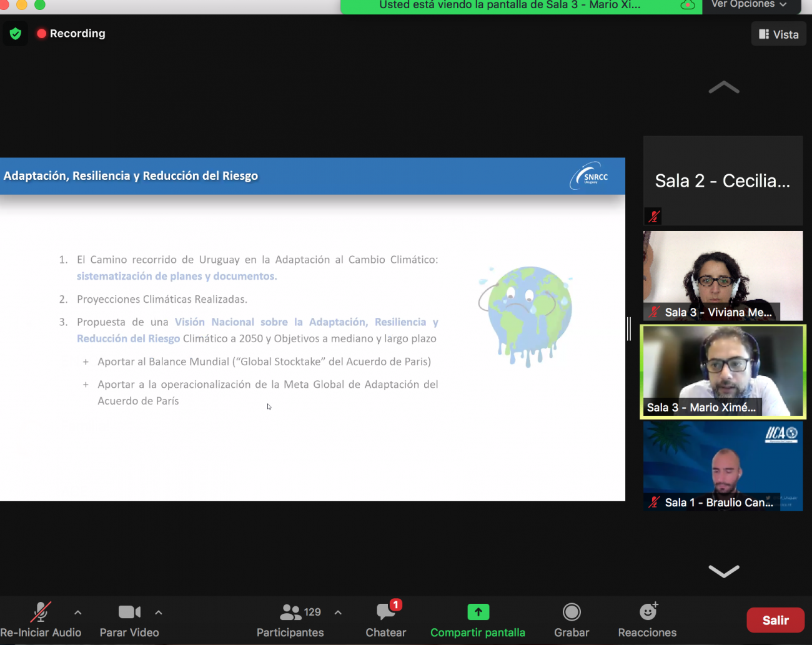
Task: Open the Reacciones smiley icon
Action: 648,611
